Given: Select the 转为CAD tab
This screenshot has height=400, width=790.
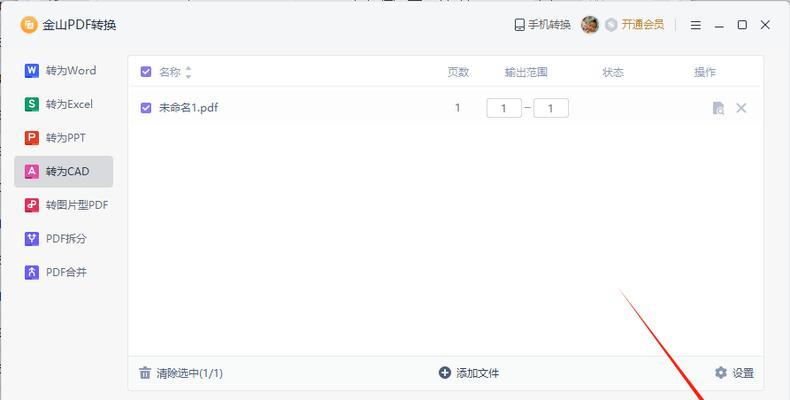Looking at the screenshot, I should coord(63,171).
